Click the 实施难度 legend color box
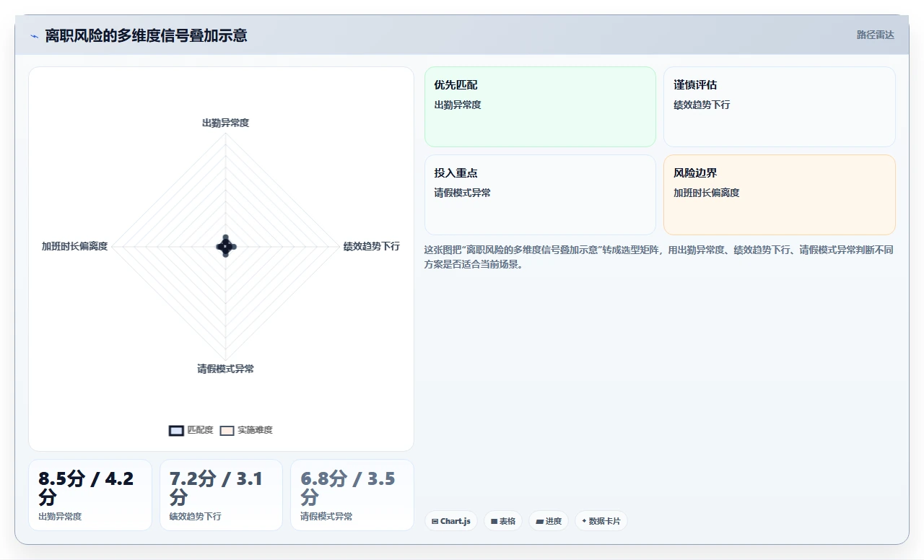The image size is (924, 560). pyautogui.click(x=227, y=430)
